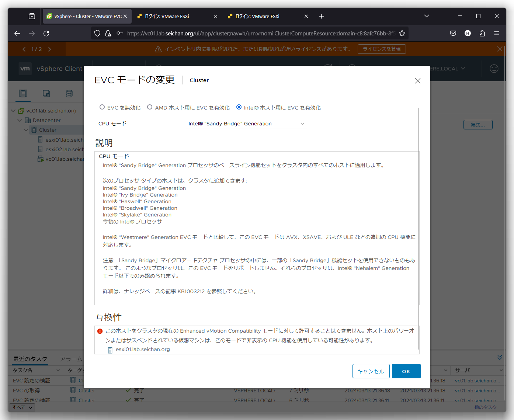Screen dimensions: 514x420
Task: Close the EVC モードの変更 dialog with X
Action: [417, 81]
